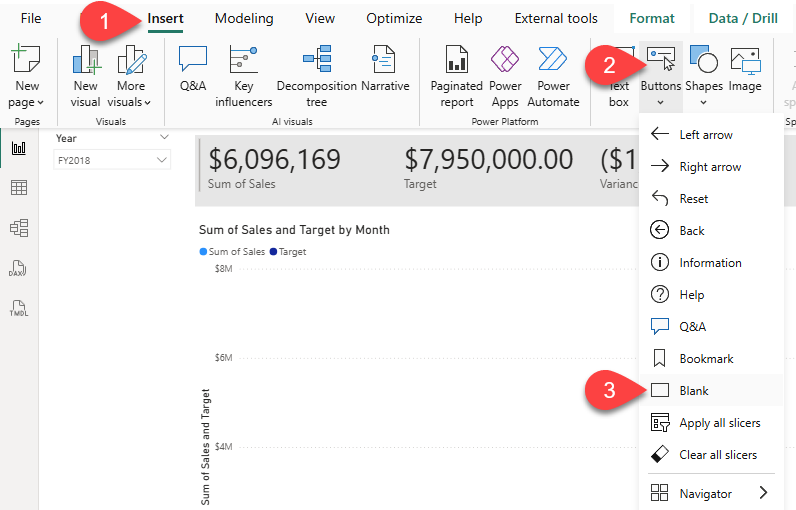Select Blank from the Buttons menu

[x=694, y=391]
